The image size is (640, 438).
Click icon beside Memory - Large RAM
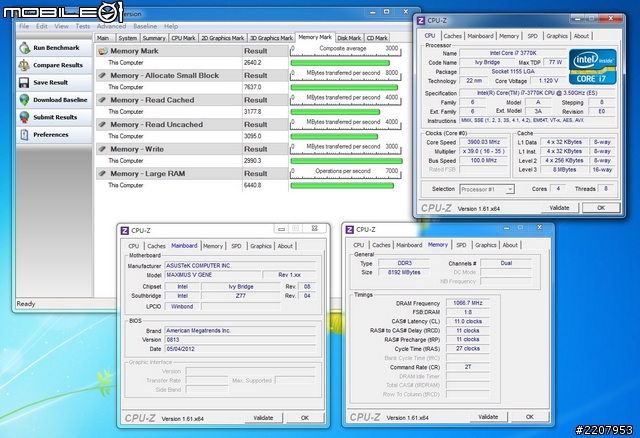pos(103,173)
